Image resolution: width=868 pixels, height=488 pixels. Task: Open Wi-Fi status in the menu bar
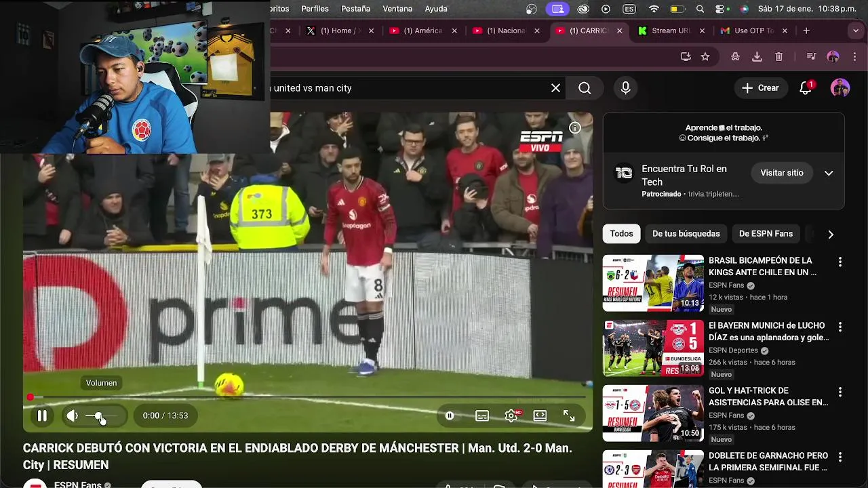click(x=654, y=9)
